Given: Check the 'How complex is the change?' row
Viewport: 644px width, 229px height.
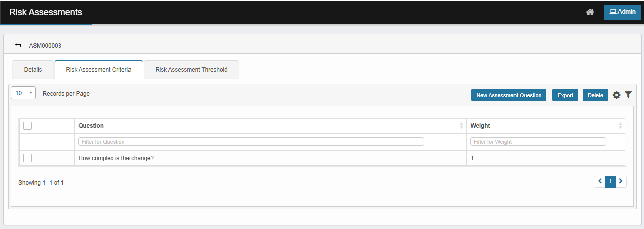Looking at the screenshot, I should pyautogui.click(x=28, y=158).
